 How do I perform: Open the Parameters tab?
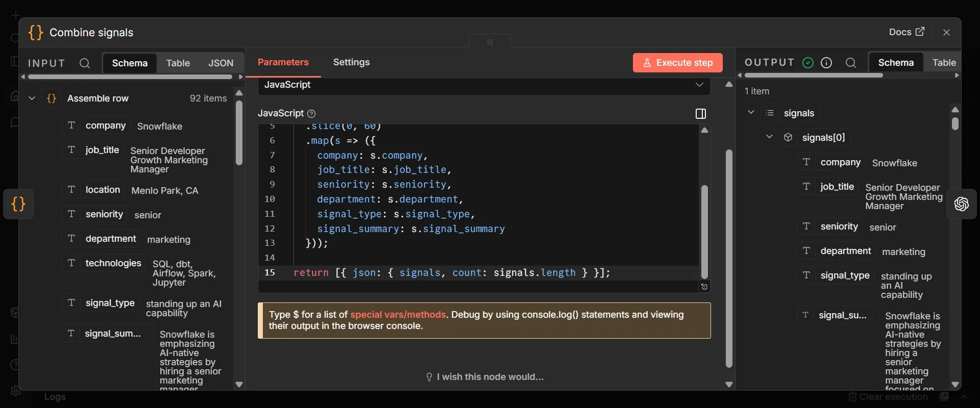click(x=283, y=62)
